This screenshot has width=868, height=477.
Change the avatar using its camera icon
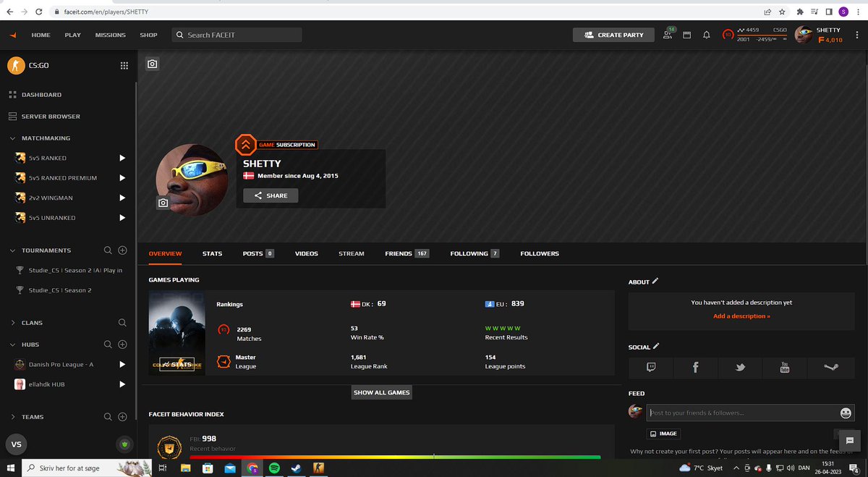[163, 203]
